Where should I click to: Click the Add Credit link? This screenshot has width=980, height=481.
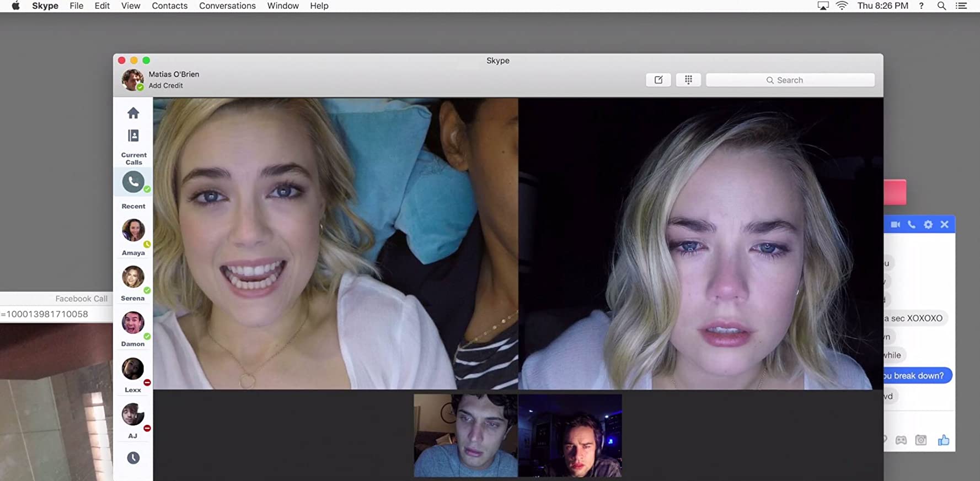(165, 85)
